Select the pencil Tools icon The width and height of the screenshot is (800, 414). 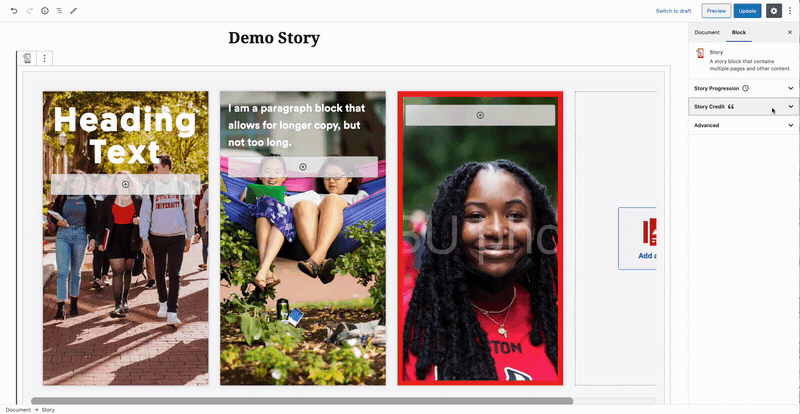(x=73, y=11)
